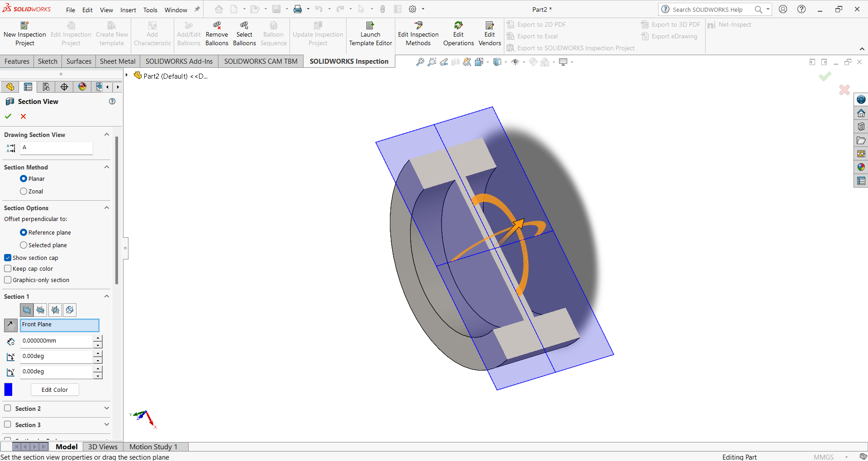
Task: Click the Edit Vendors icon
Action: tap(489, 26)
